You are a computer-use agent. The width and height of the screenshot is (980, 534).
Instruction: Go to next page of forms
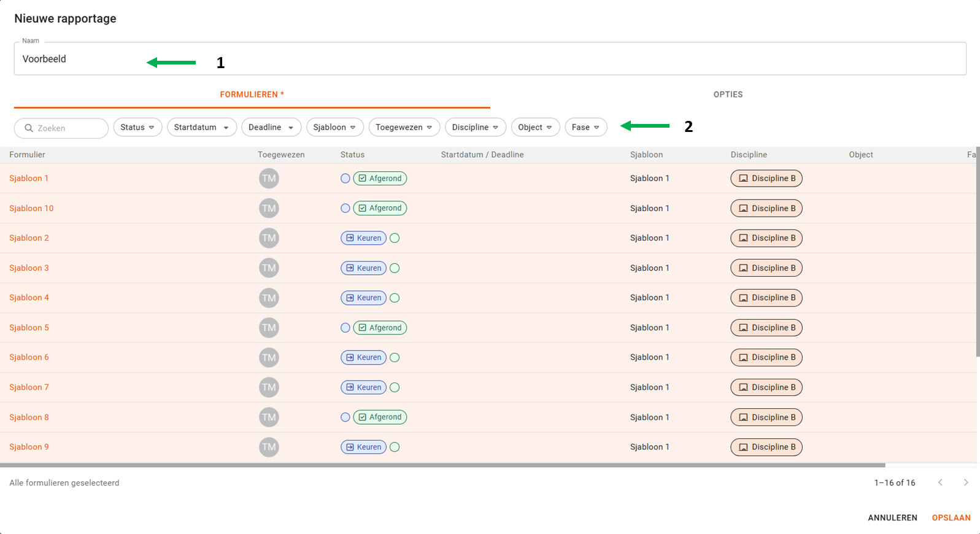pos(966,482)
